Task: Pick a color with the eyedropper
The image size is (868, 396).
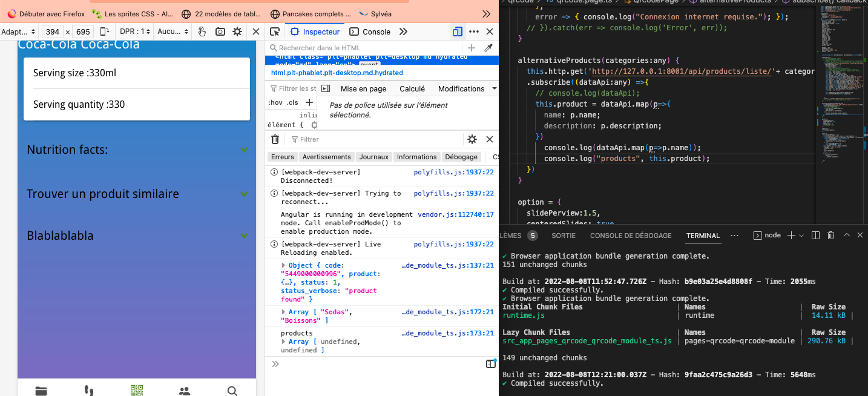Action: (488, 48)
